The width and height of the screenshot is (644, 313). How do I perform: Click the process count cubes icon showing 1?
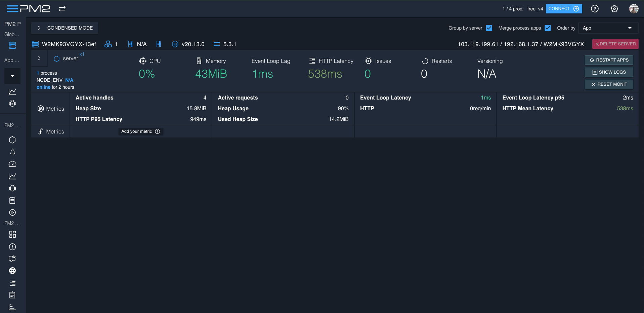coord(108,44)
